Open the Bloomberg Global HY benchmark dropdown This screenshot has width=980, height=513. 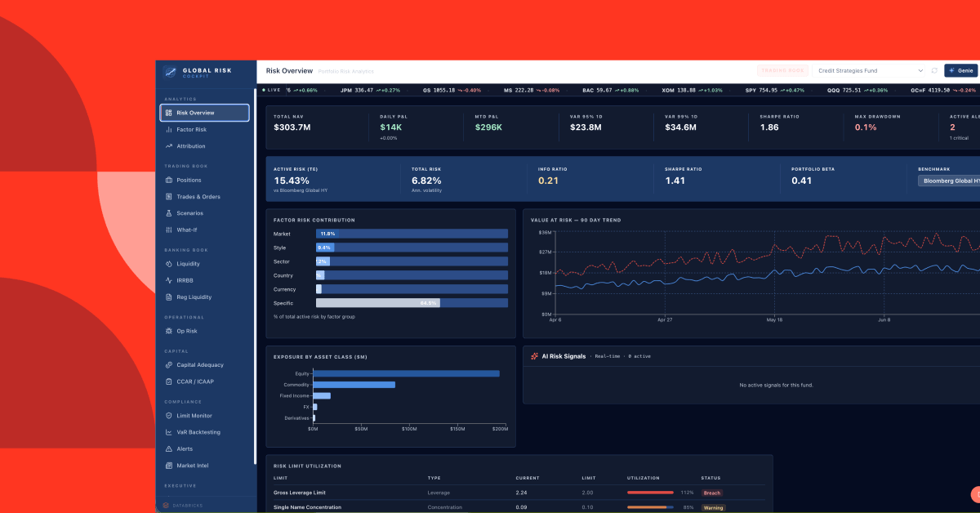point(949,181)
